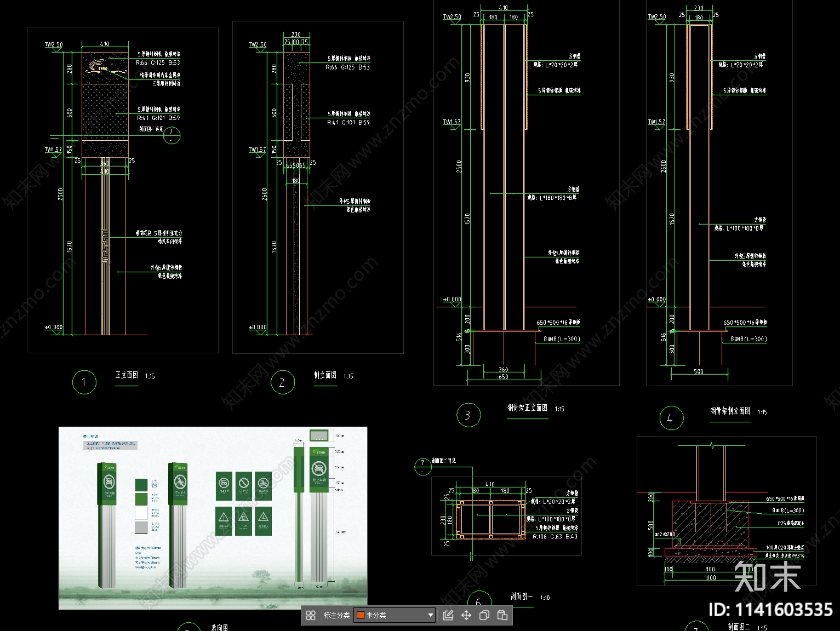Click the 钢骨架侧立面图 title text
The height and width of the screenshot is (631, 840).
[x=730, y=411]
